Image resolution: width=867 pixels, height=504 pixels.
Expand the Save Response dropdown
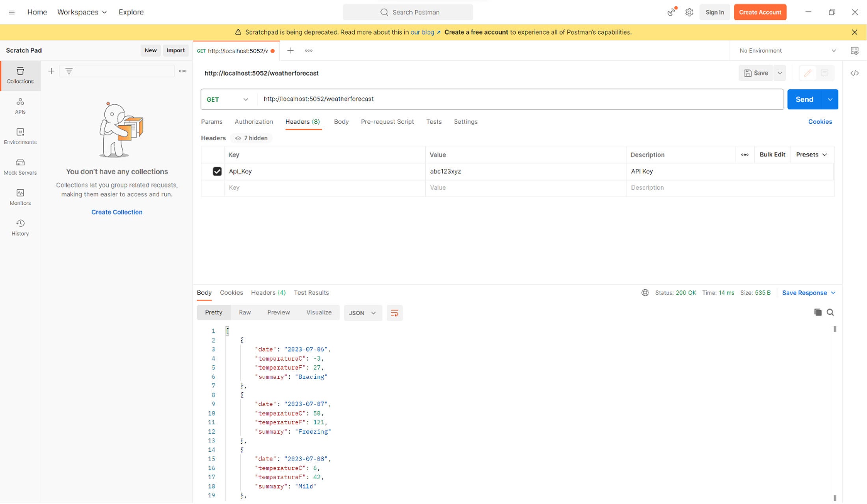(809, 293)
